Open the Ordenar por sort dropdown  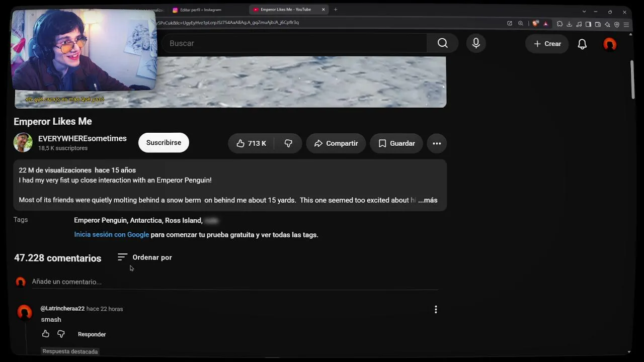(x=145, y=257)
